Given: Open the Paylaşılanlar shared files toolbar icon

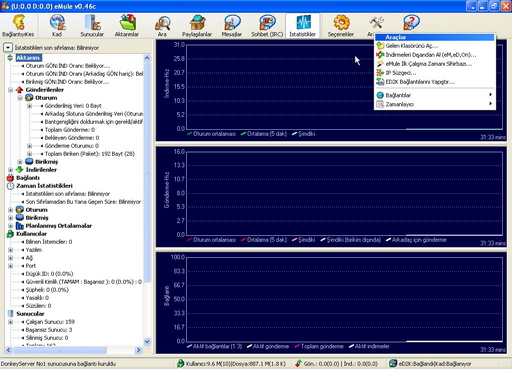Looking at the screenshot, I should 197,25.
